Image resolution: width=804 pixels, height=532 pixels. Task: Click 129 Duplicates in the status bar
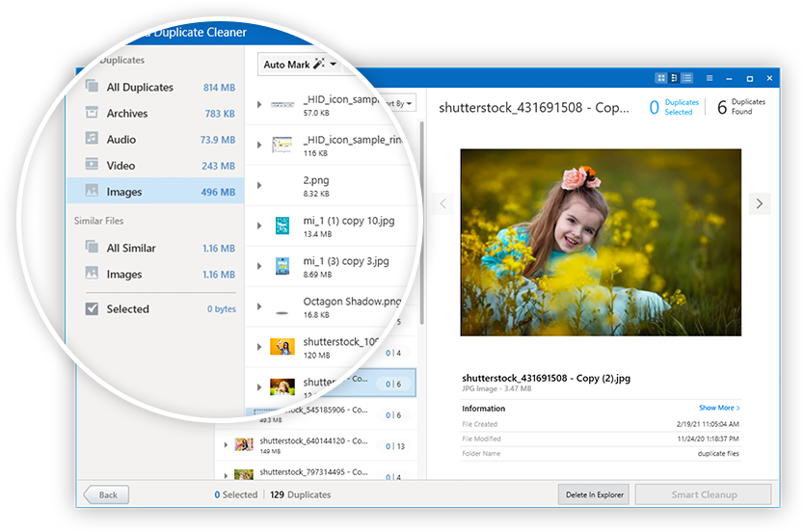coord(301,494)
